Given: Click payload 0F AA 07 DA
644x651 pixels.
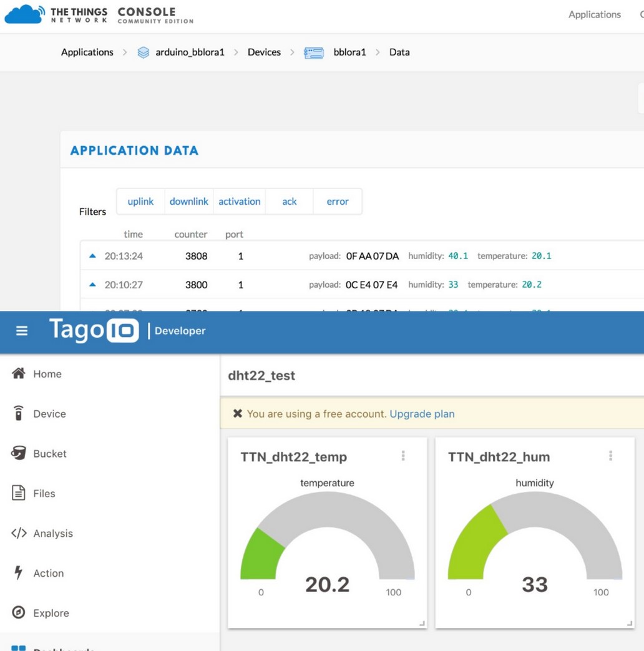Looking at the screenshot, I should [x=372, y=256].
